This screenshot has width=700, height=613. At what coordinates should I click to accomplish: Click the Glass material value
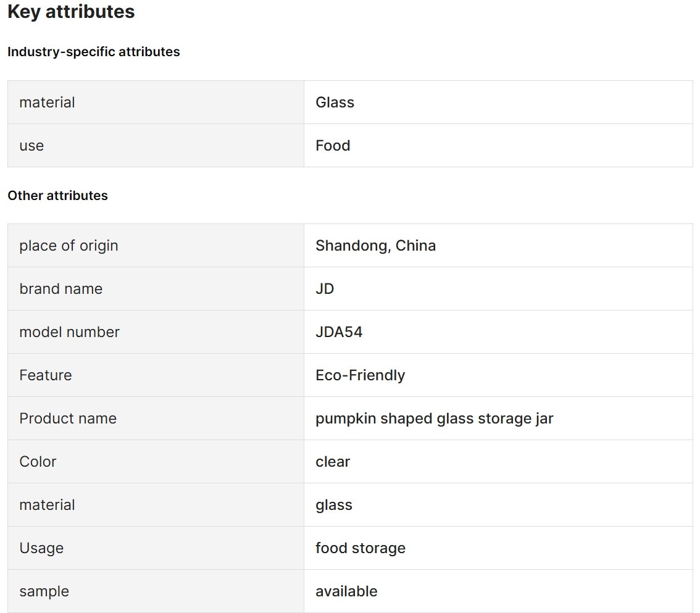coord(335,102)
